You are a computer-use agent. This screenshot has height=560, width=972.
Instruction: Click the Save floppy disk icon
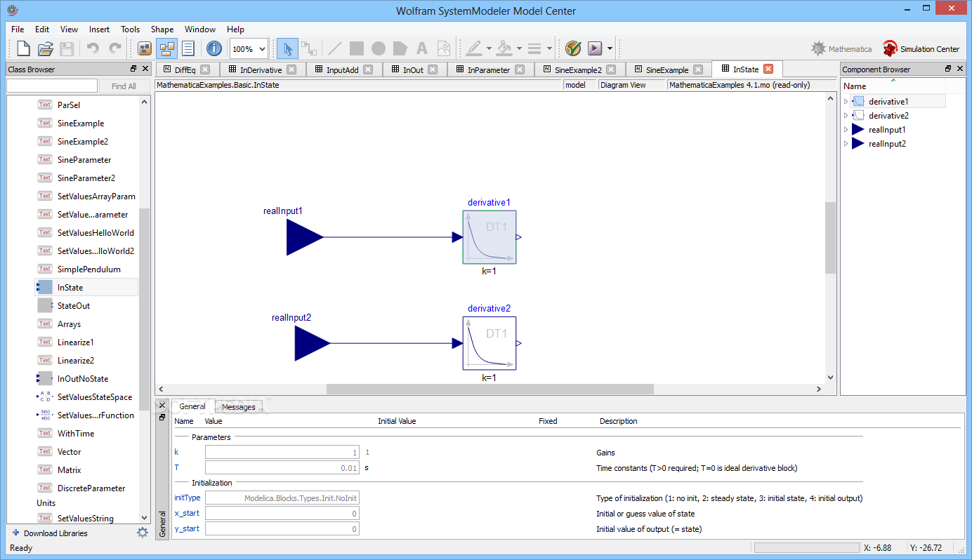pyautogui.click(x=67, y=48)
